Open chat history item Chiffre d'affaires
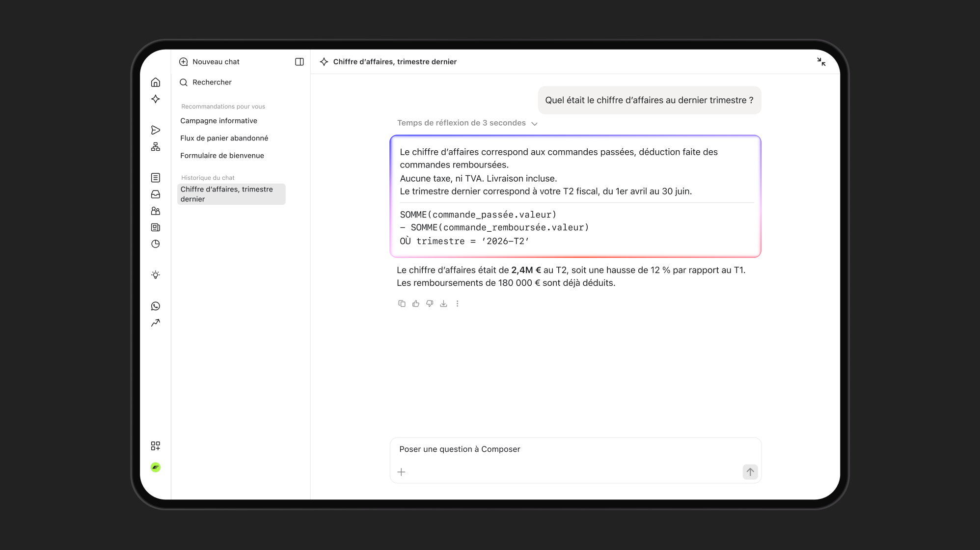980x550 pixels. click(231, 194)
